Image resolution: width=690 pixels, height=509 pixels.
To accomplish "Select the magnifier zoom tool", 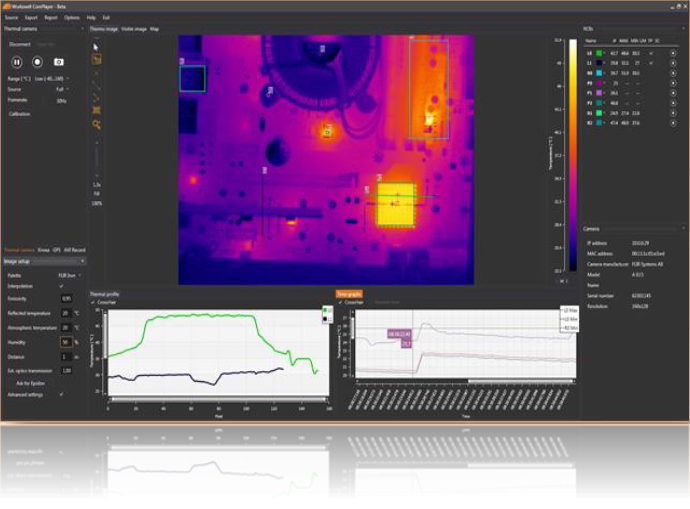I will (96, 124).
